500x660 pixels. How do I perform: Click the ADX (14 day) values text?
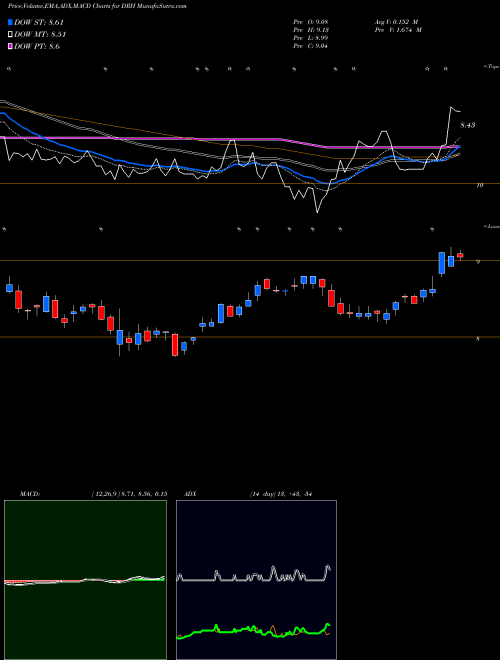[280, 494]
